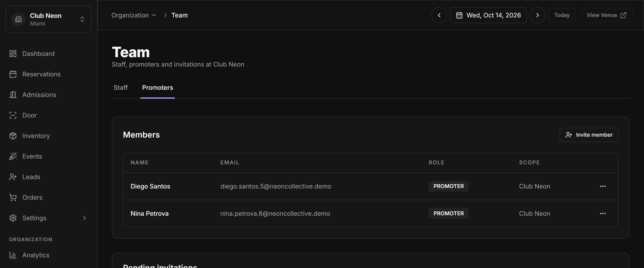Go to previous day with left arrow
Viewport: 644px width, 268px height.
click(439, 15)
